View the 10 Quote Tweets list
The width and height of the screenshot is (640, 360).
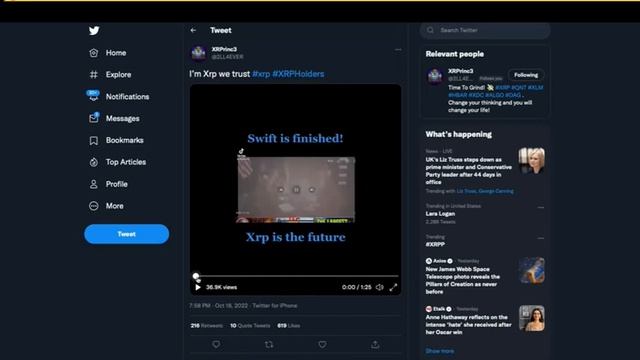click(x=250, y=326)
